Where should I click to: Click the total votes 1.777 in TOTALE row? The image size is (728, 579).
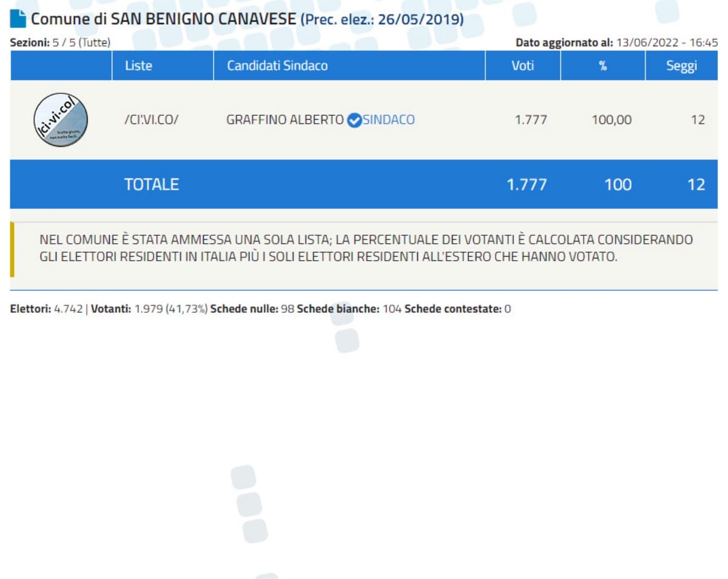[x=527, y=185]
